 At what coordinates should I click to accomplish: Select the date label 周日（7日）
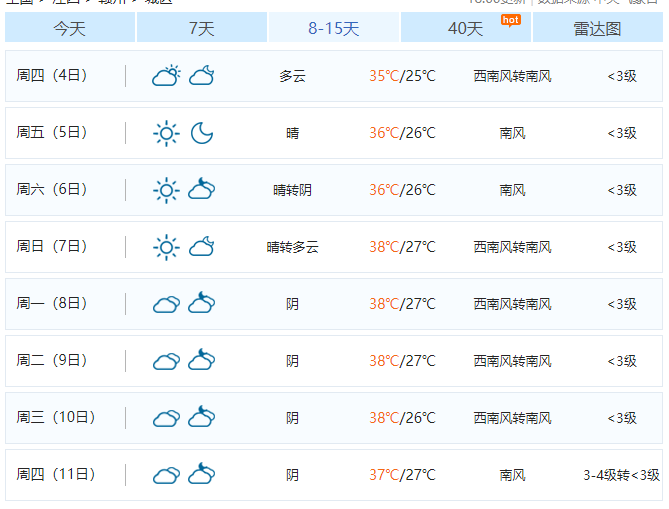(52, 247)
